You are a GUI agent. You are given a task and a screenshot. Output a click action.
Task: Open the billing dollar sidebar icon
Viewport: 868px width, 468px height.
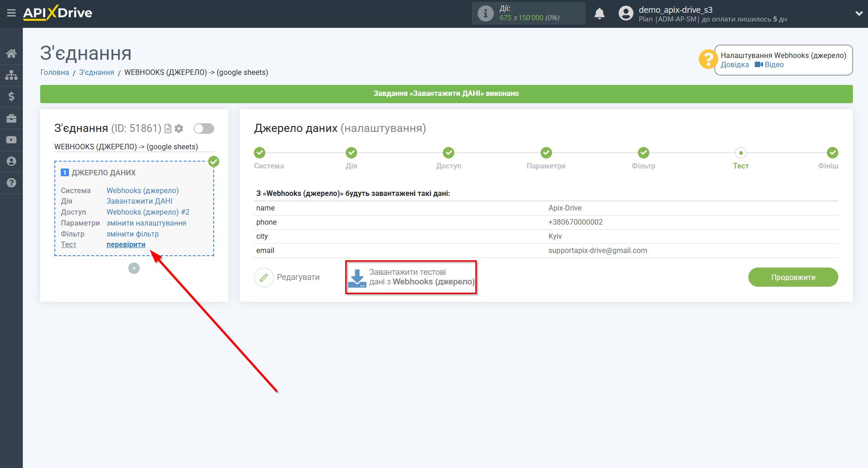(11, 96)
